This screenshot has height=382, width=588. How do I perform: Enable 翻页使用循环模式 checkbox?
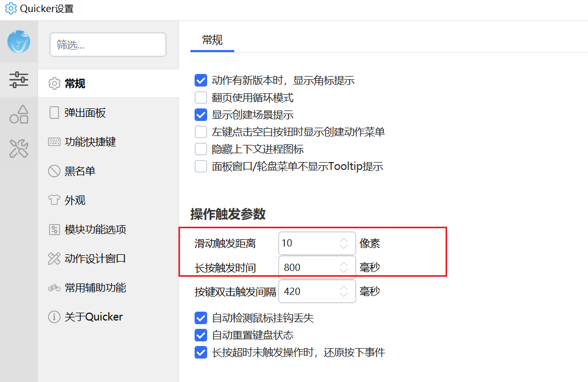coord(201,97)
